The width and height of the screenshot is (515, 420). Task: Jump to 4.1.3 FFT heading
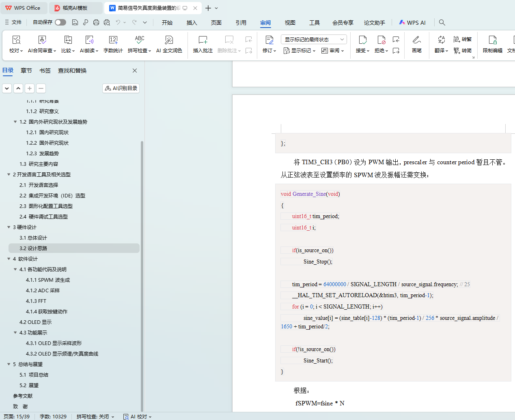point(36,301)
